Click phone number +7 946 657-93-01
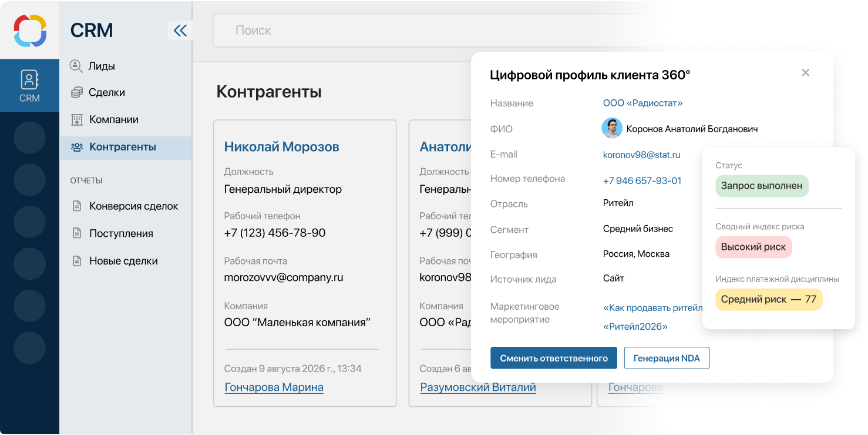Image resolution: width=868 pixels, height=435 pixels. click(x=642, y=180)
